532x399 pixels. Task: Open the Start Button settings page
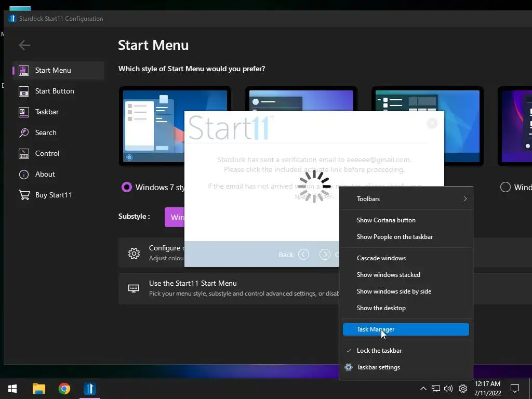[58, 91]
